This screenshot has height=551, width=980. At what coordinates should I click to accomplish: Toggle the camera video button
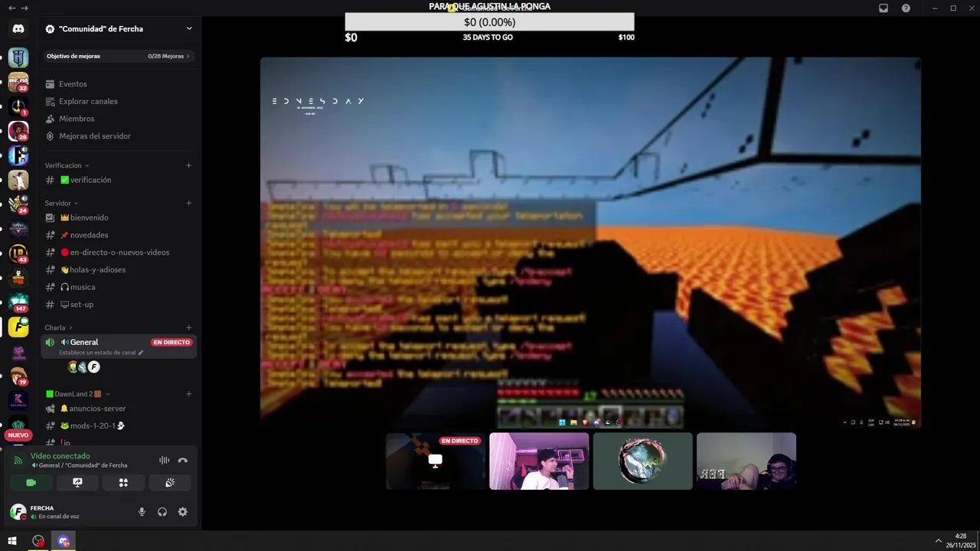click(x=31, y=483)
